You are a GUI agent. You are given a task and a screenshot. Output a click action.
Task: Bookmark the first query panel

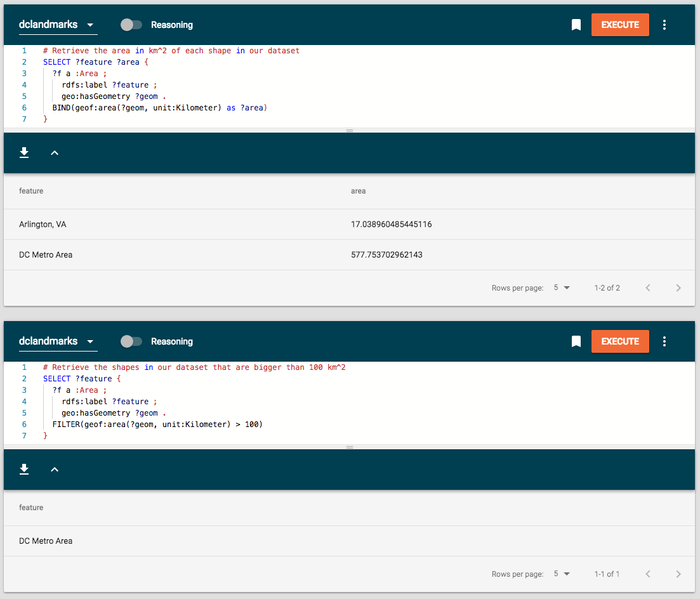tap(576, 25)
